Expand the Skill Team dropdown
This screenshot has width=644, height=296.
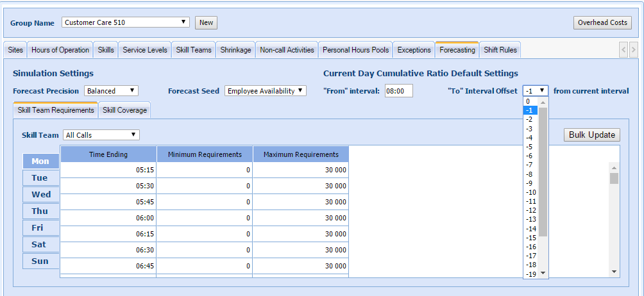point(101,135)
